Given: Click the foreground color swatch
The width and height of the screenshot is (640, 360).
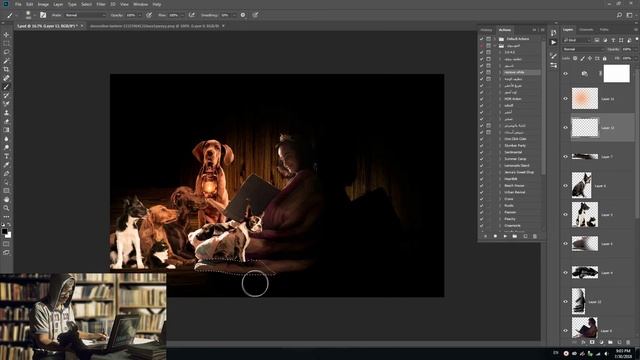Looking at the screenshot, I should point(4,231).
